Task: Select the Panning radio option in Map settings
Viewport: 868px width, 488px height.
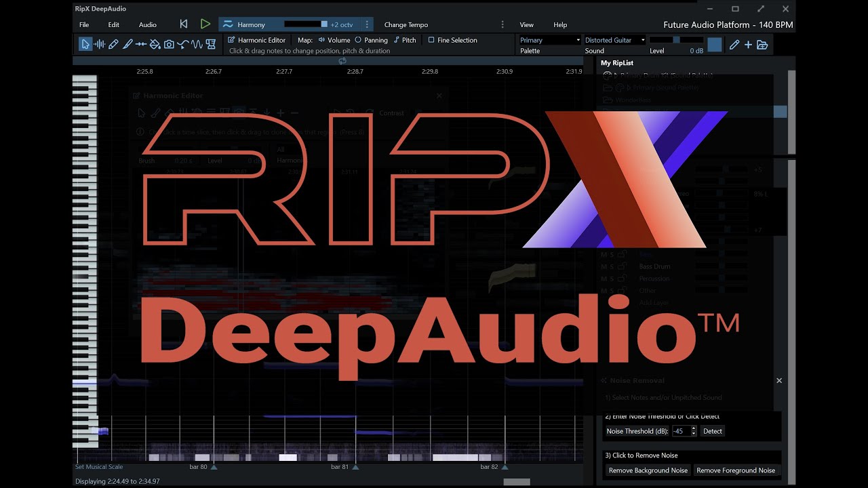Action: 358,40
